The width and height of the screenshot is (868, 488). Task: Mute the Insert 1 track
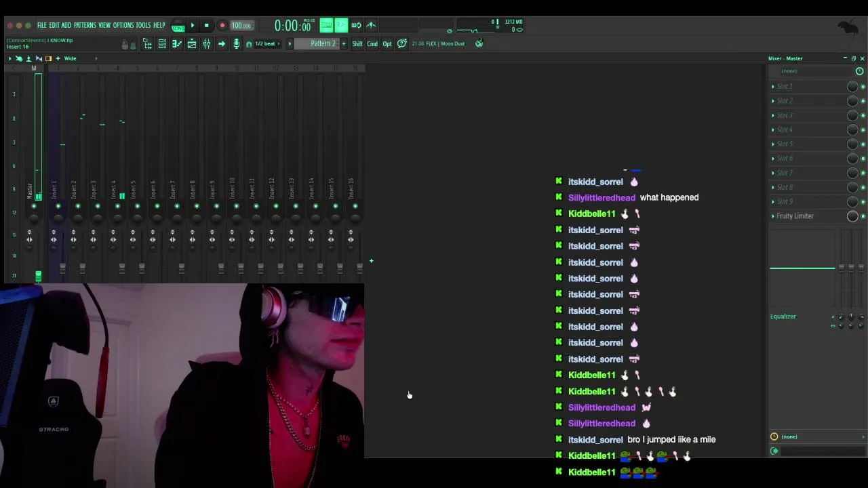(x=58, y=206)
